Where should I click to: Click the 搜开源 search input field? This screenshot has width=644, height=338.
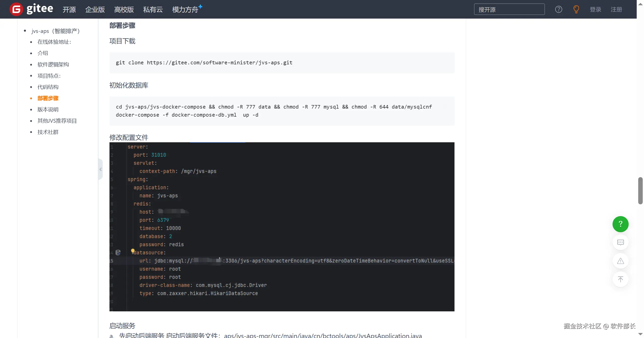pos(509,10)
